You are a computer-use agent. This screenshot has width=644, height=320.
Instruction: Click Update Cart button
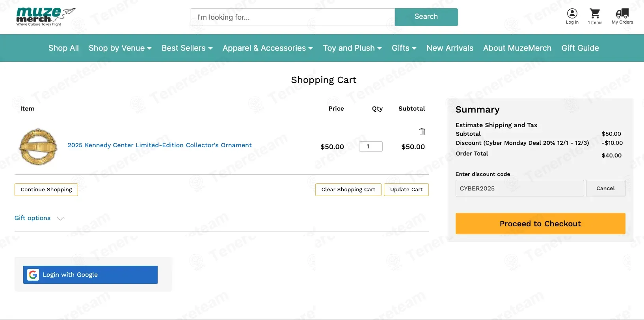pos(406,190)
